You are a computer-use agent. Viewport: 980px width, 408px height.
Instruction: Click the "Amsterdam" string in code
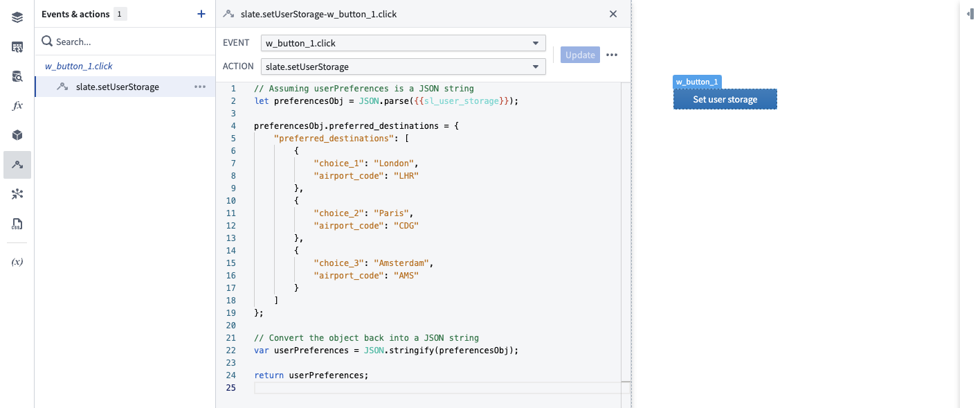pos(401,263)
